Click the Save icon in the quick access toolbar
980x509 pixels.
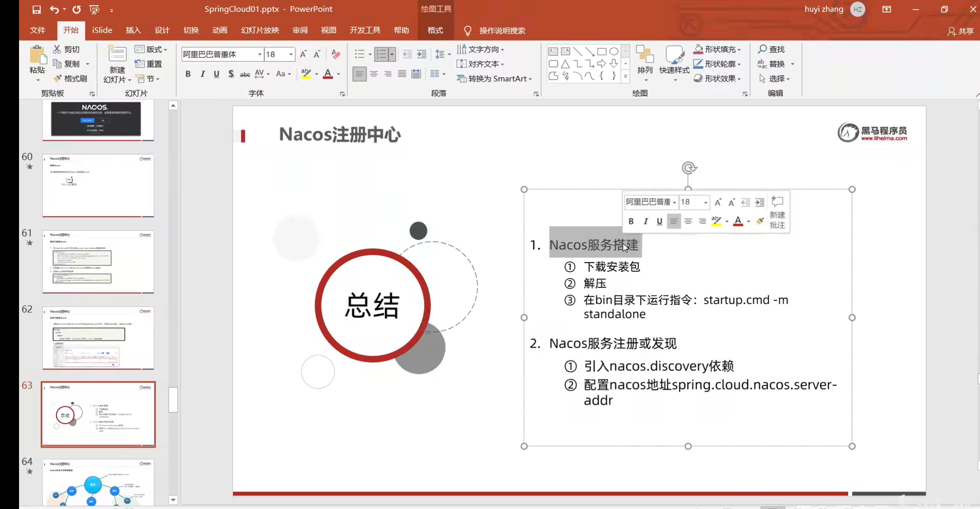[x=36, y=10]
